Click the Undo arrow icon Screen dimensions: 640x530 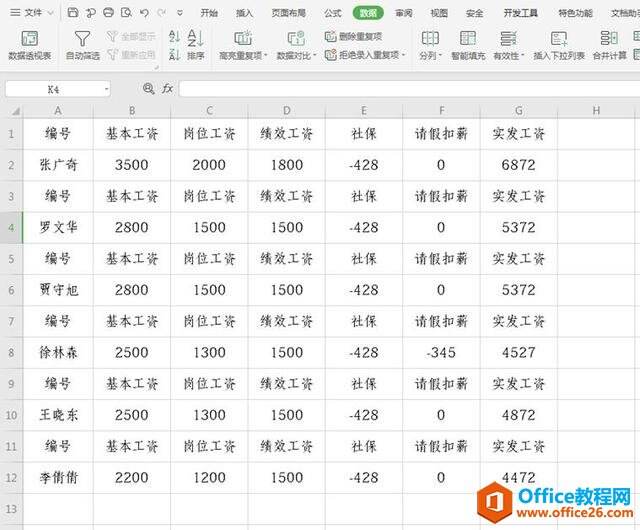pos(144,13)
